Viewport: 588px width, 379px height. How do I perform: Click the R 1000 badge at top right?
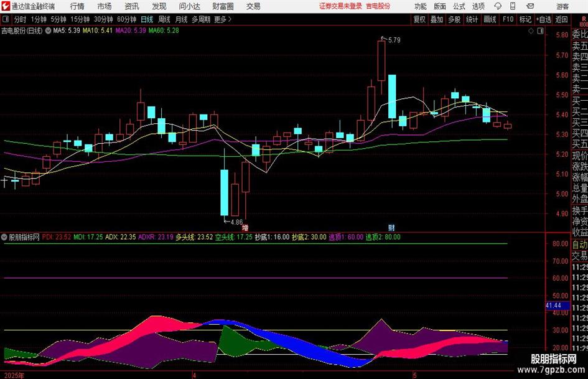(584, 21)
